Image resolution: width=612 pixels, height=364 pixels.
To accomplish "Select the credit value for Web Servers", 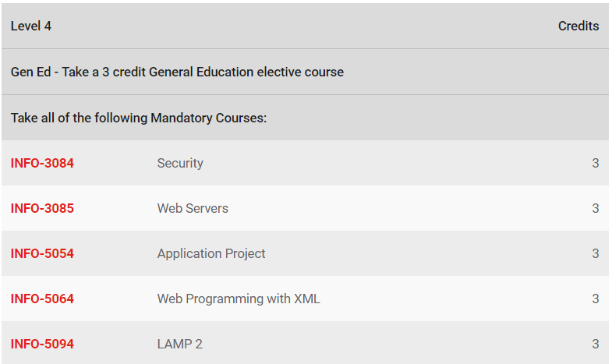I will pos(596,208).
